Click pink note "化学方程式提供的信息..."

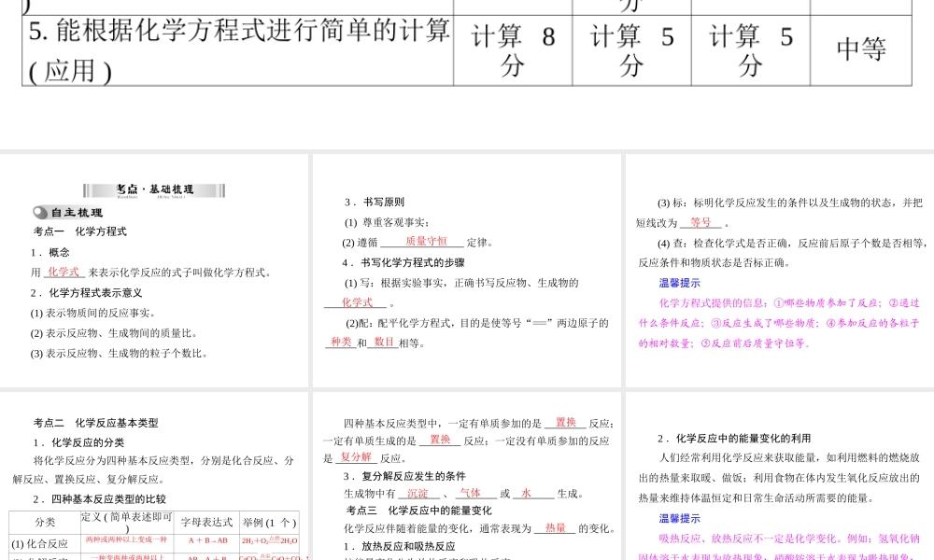[780, 323]
